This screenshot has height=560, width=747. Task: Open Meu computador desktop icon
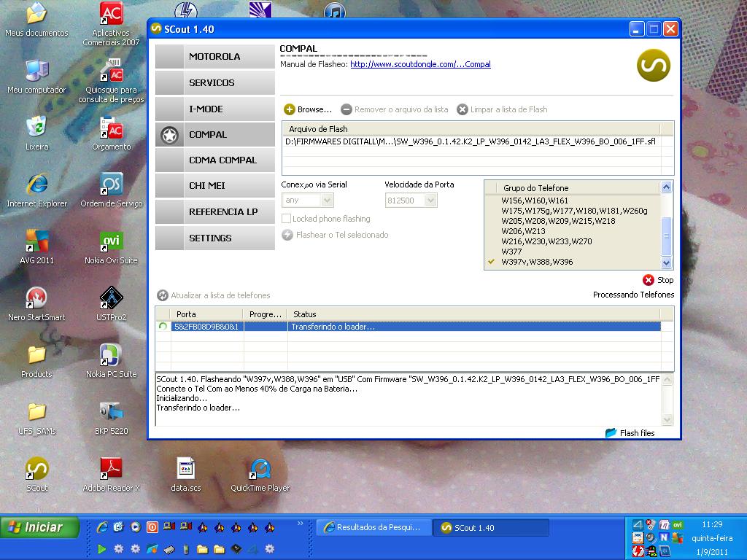pos(36,76)
